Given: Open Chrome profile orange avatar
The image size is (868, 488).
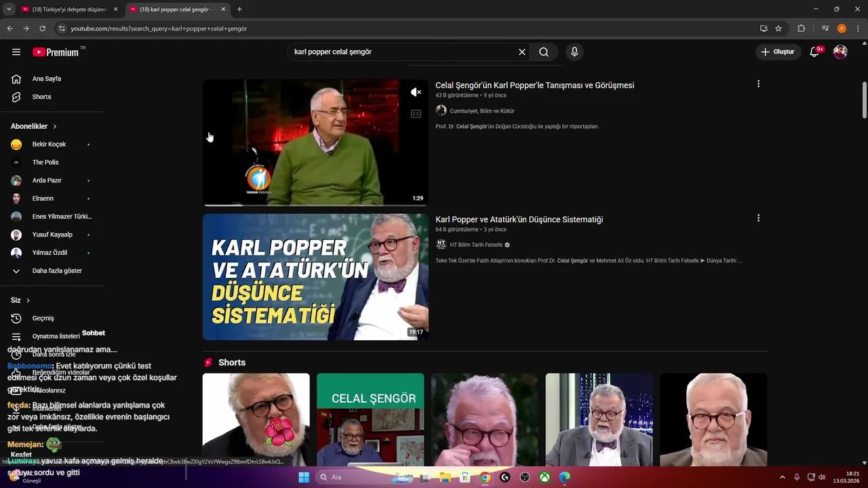Looking at the screenshot, I should [x=842, y=28].
